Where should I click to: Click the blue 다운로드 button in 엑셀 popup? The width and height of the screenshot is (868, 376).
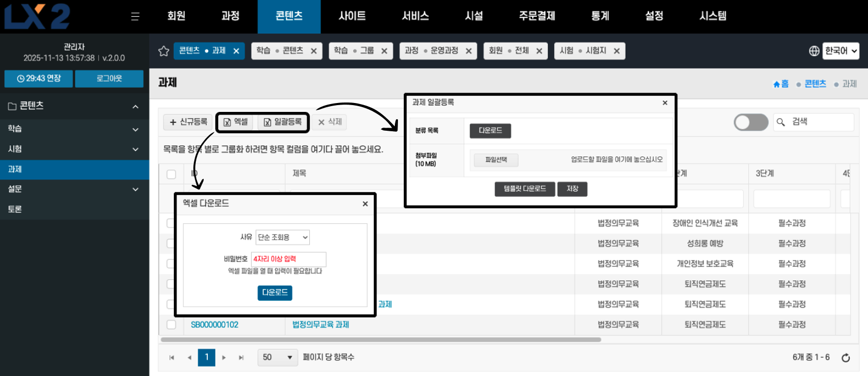pos(275,293)
